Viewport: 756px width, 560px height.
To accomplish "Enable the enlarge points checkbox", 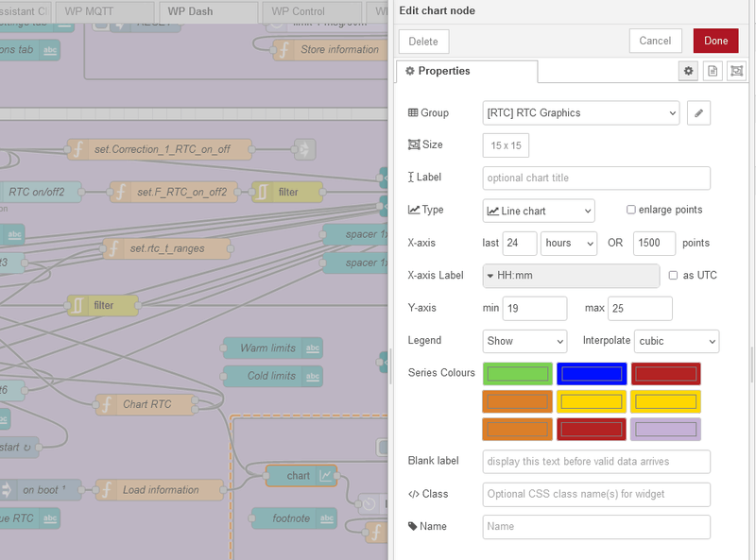I will (631, 210).
